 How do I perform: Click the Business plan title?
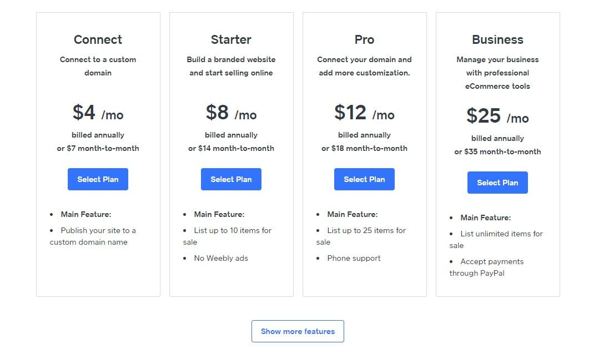pos(497,39)
